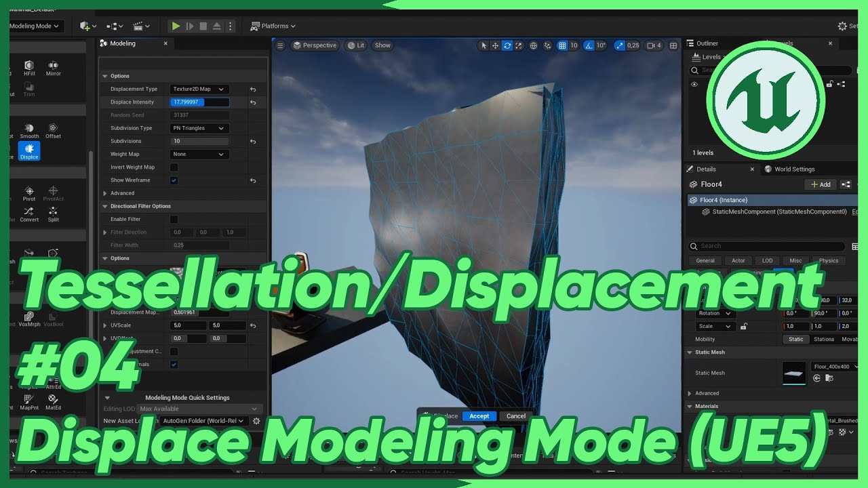Image resolution: width=868 pixels, height=488 pixels.
Task: Open Displacement Type dropdown
Action: pos(199,89)
